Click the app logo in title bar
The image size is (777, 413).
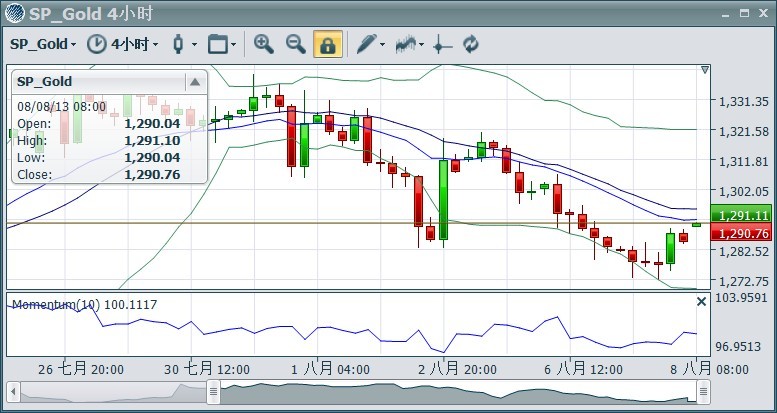[x=14, y=13]
